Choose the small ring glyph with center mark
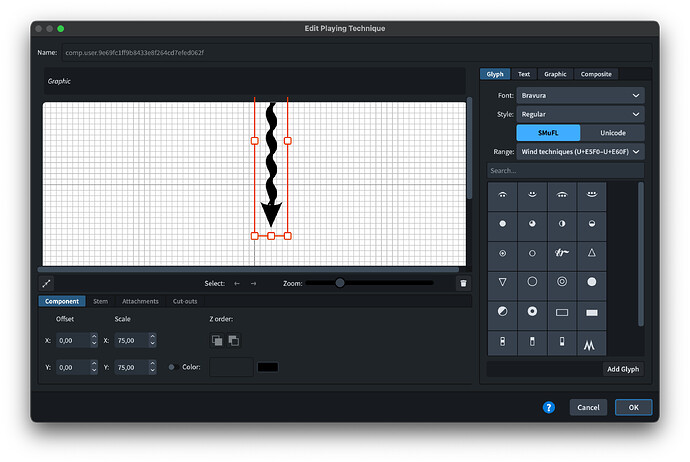 (502, 253)
